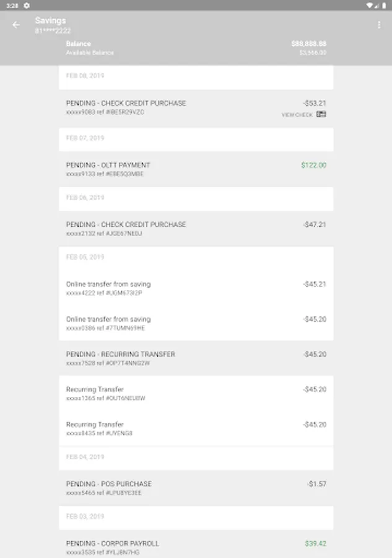Select the online transfer ref #7TUMN69HE
The width and height of the screenshot is (392, 558).
pyautogui.click(x=196, y=323)
